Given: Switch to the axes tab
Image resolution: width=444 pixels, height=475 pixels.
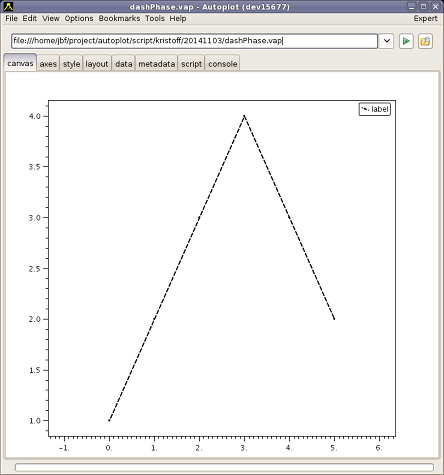Looking at the screenshot, I should 48,64.
